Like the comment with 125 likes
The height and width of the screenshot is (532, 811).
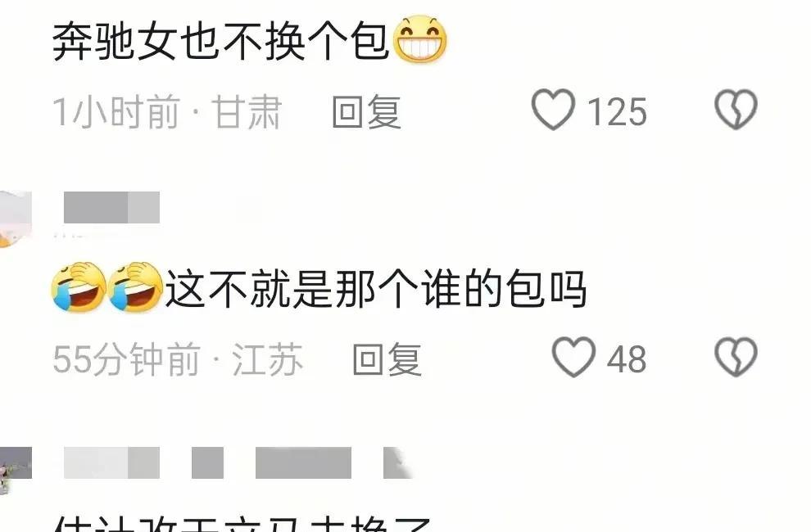pyautogui.click(x=554, y=109)
